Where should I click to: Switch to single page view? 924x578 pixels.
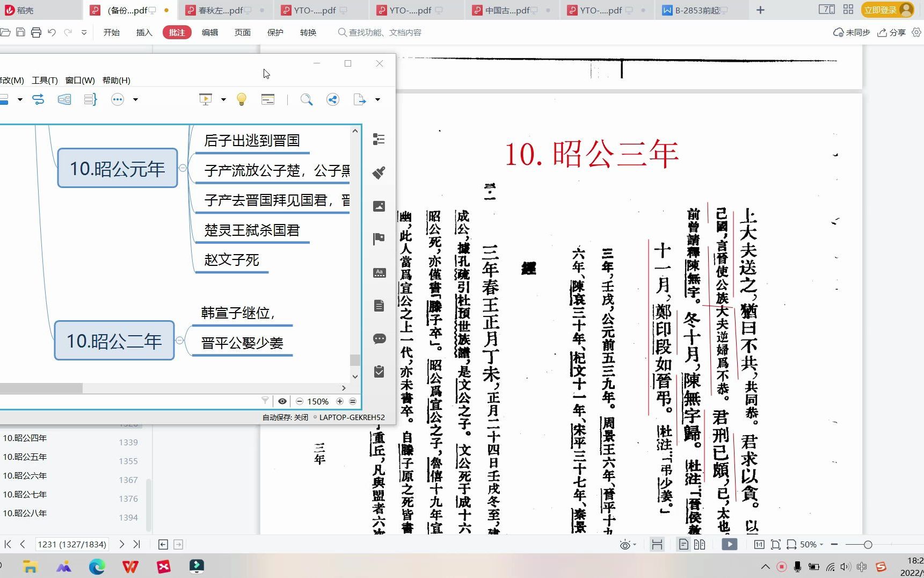[683, 544]
